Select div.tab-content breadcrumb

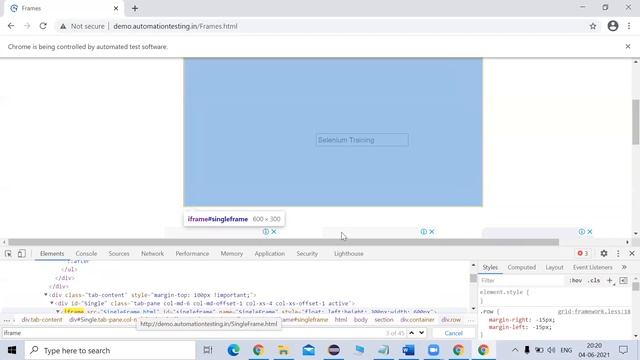click(42, 320)
